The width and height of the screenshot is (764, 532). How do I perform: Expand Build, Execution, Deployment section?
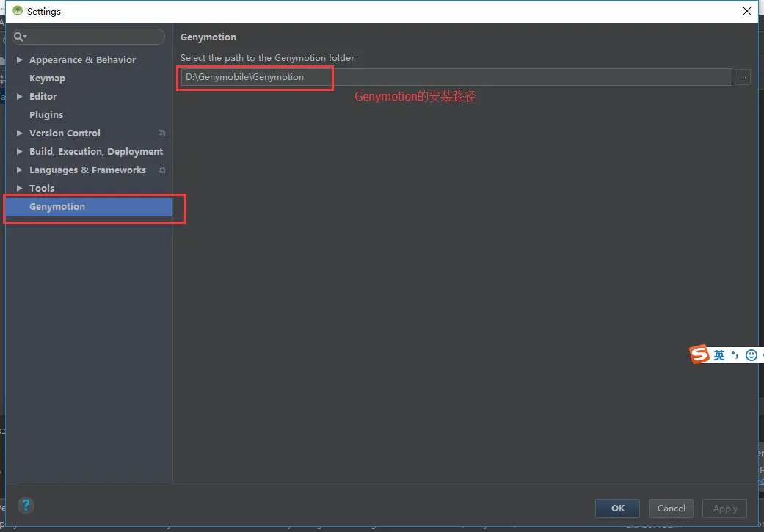tap(20, 151)
